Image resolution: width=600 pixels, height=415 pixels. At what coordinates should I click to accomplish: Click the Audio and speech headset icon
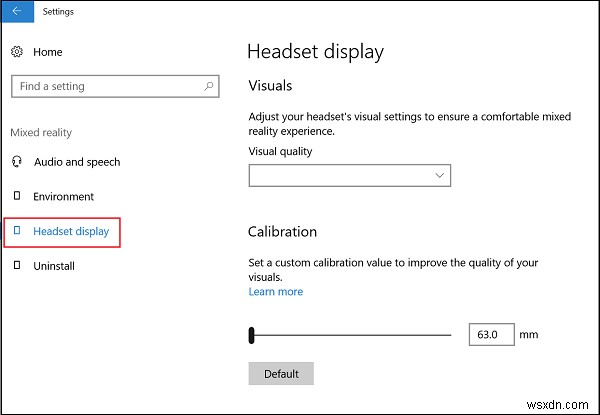(16, 162)
